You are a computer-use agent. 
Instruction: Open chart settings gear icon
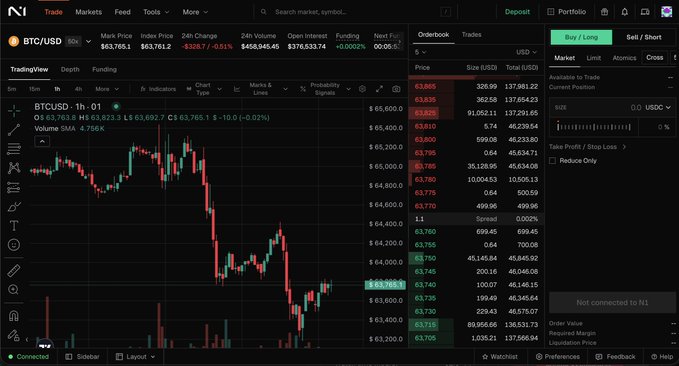362,89
